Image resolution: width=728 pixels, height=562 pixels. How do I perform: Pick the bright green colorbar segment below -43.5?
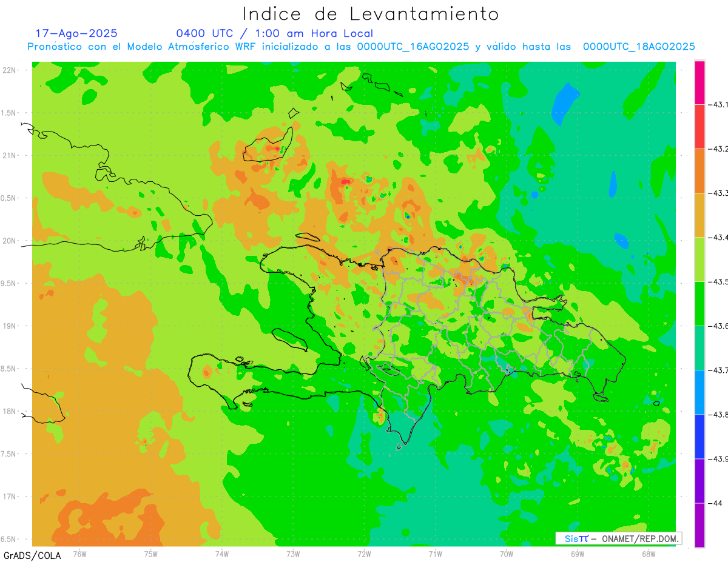tap(699, 304)
